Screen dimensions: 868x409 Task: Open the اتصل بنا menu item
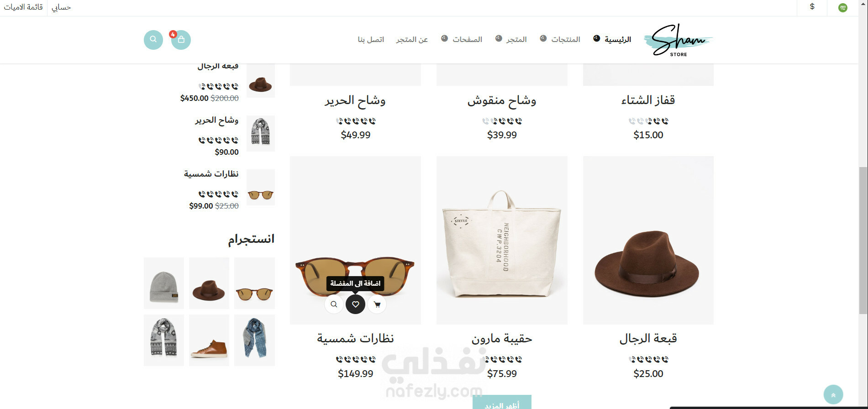pos(371,40)
